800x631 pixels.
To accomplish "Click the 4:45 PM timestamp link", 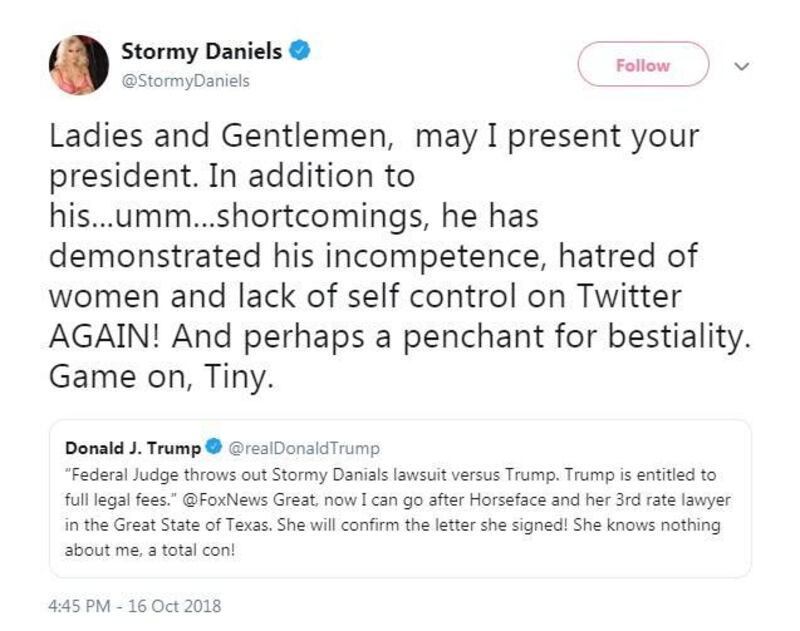I will (77, 605).
